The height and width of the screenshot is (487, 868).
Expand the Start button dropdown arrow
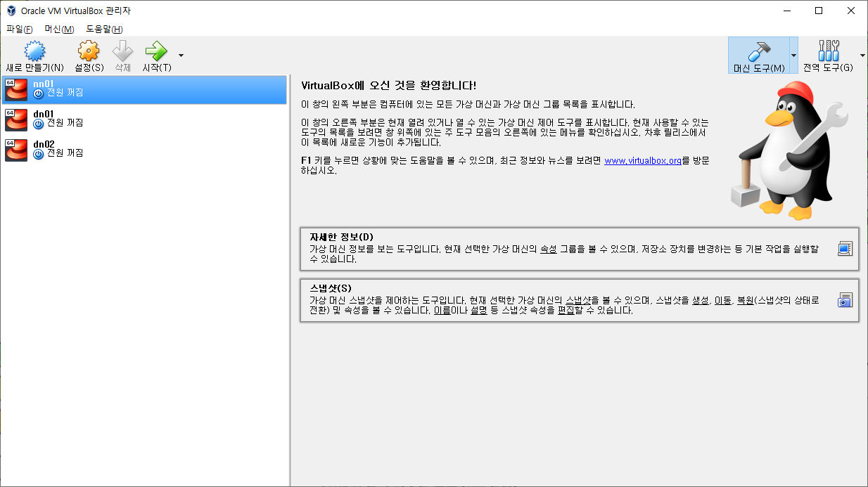coord(181,56)
